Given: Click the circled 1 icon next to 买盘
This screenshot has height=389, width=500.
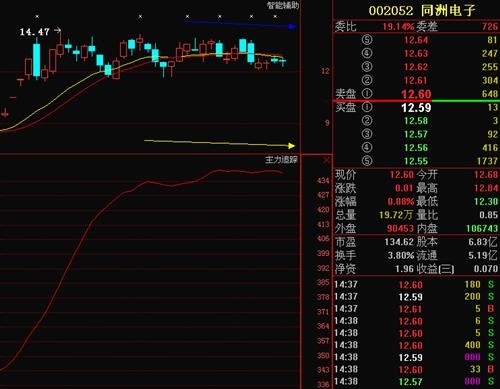Looking at the screenshot, I should [x=367, y=107].
